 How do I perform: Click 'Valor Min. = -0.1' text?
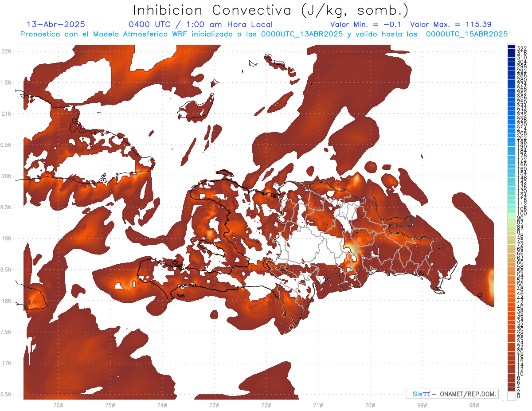(x=367, y=24)
